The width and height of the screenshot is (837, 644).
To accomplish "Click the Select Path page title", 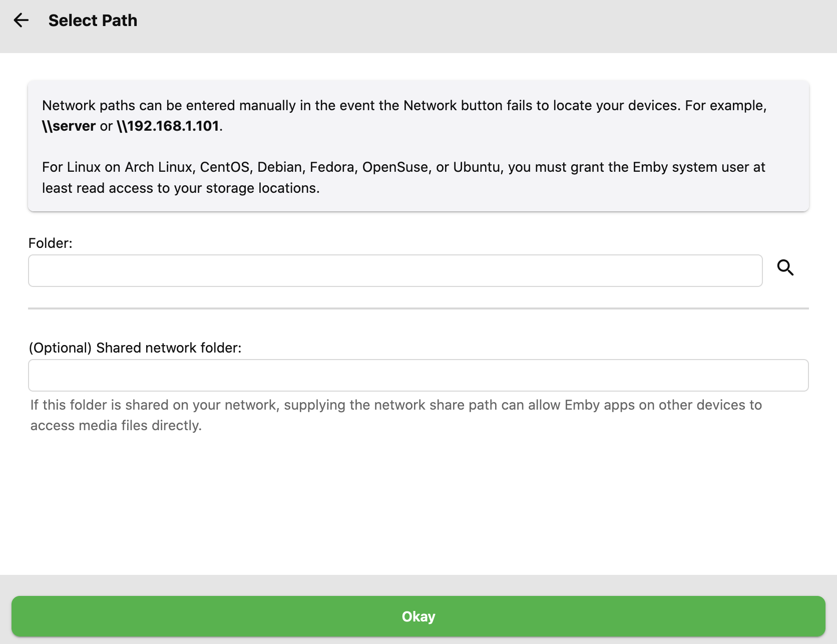I will coord(93,21).
